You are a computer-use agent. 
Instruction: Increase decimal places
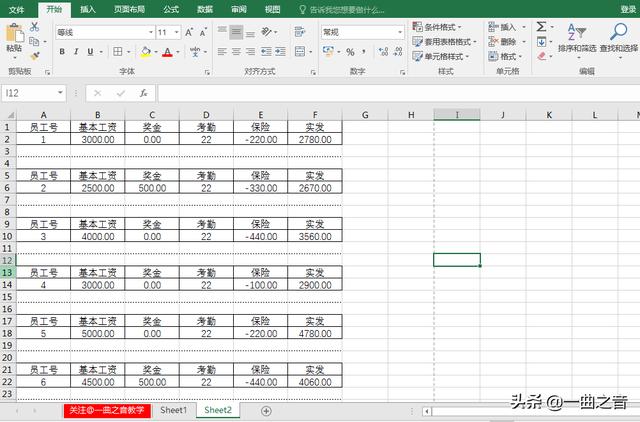(x=383, y=52)
